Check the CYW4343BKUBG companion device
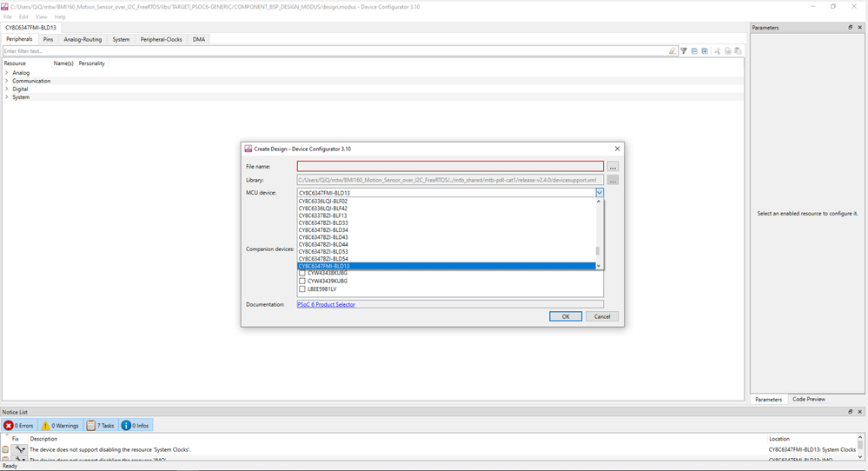Image resolution: width=868 pixels, height=471 pixels. click(x=302, y=274)
